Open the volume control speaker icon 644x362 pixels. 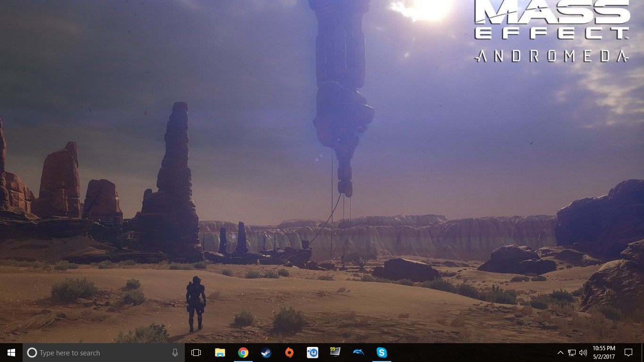pyautogui.click(x=583, y=353)
